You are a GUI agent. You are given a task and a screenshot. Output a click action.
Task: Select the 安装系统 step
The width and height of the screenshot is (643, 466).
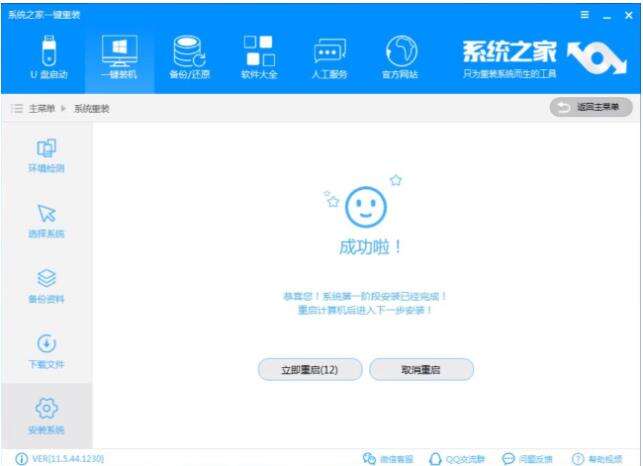[46, 416]
